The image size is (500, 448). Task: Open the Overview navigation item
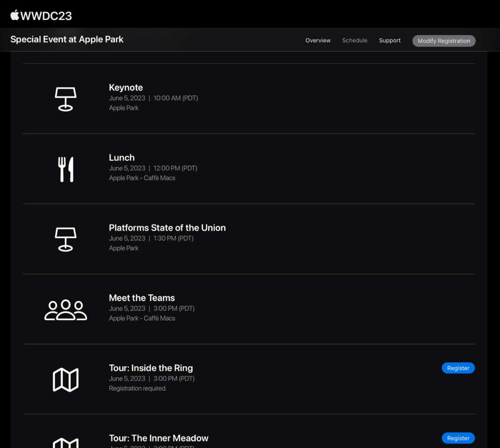318,40
